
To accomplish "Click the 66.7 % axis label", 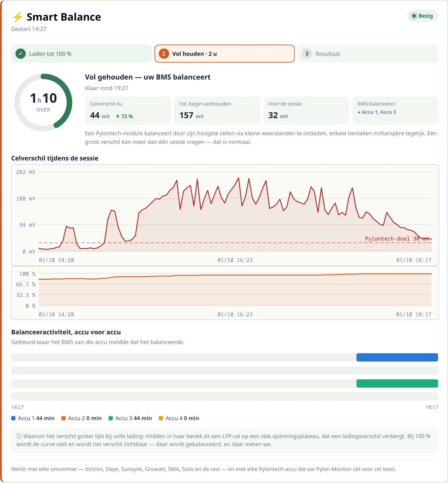I will (26, 285).
